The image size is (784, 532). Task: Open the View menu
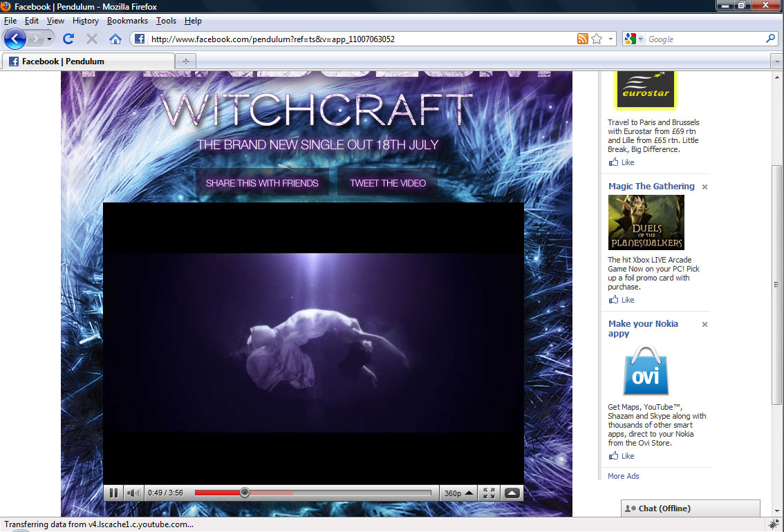(x=55, y=21)
